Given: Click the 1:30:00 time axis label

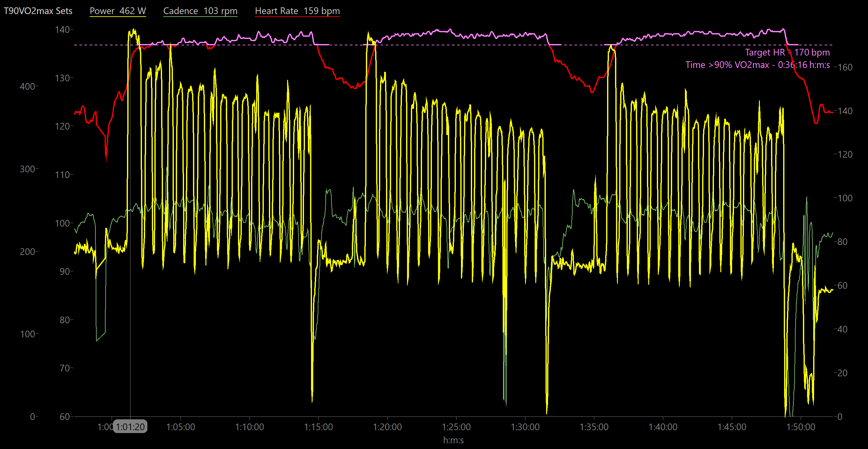Looking at the screenshot, I should pyautogui.click(x=525, y=427).
